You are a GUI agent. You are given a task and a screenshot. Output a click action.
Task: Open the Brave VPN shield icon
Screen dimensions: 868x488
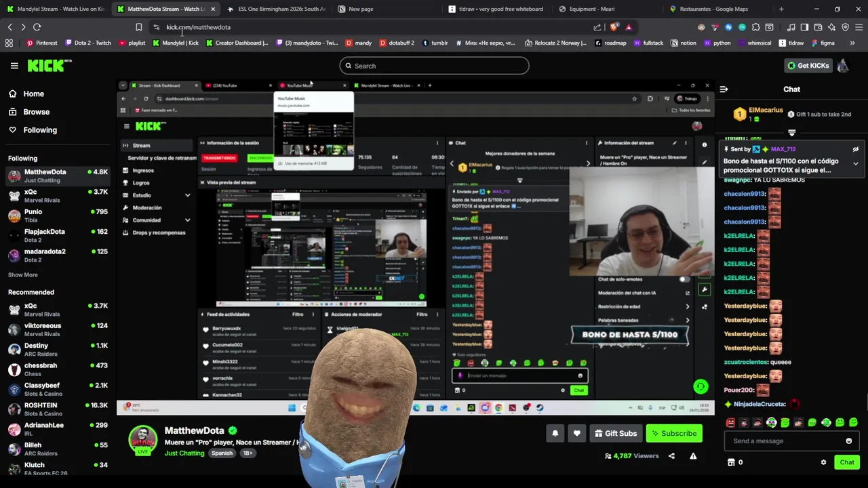[x=845, y=27]
